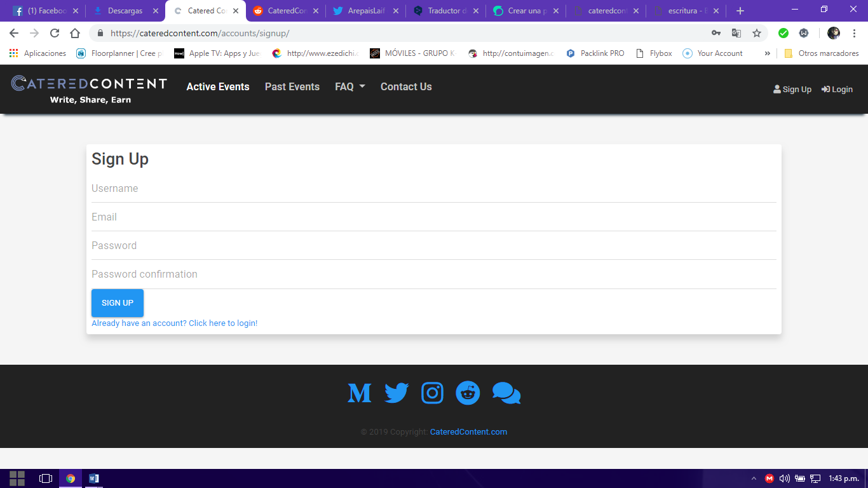
Task: Click the red McAfee tray icon
Action: [x=769, y=478]
